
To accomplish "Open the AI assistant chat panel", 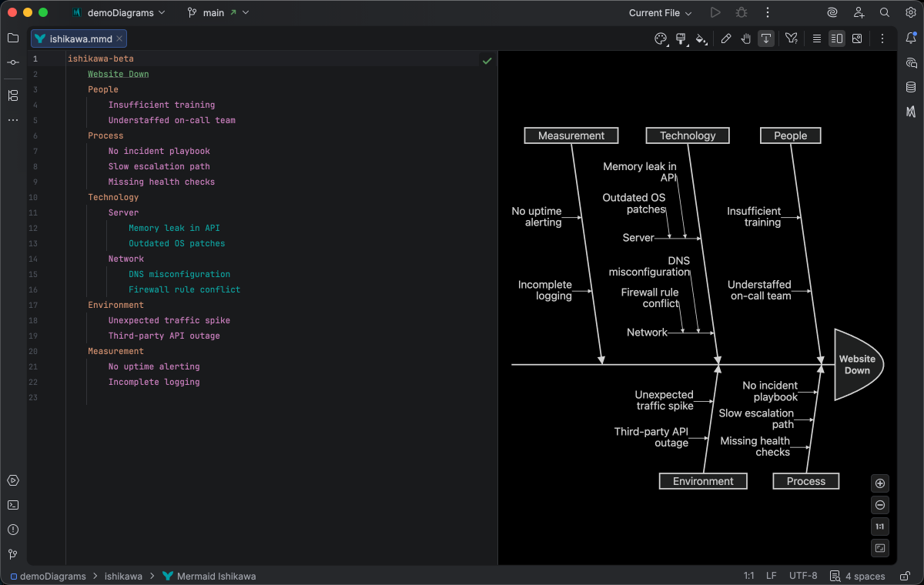I will coord(911,62).
